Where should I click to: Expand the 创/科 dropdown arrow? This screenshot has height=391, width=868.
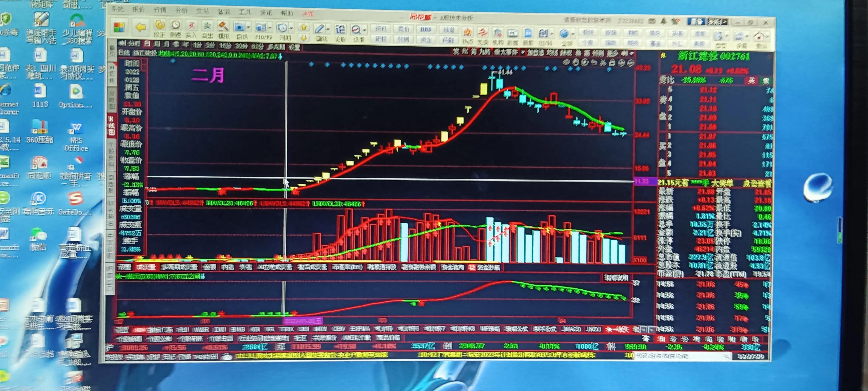(552, 34)
